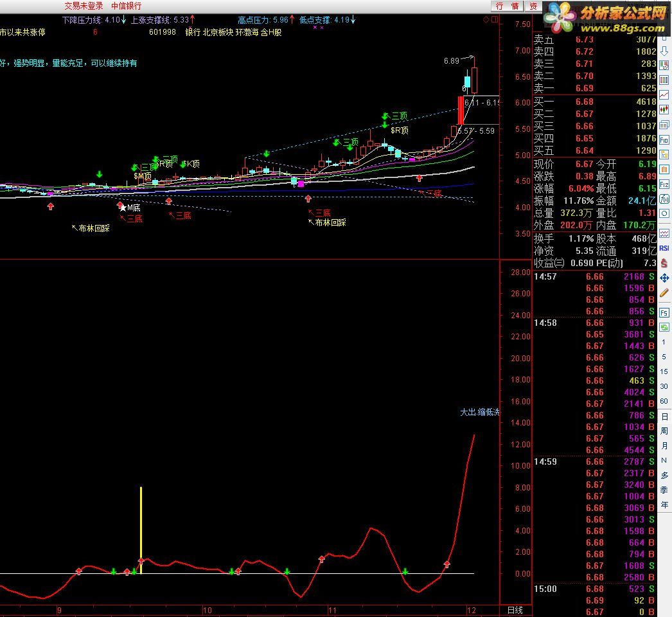Image resolution: width=672 pixels, height=617 pixels.
Task: Select the N custom-day period
Action: (664, 460)
